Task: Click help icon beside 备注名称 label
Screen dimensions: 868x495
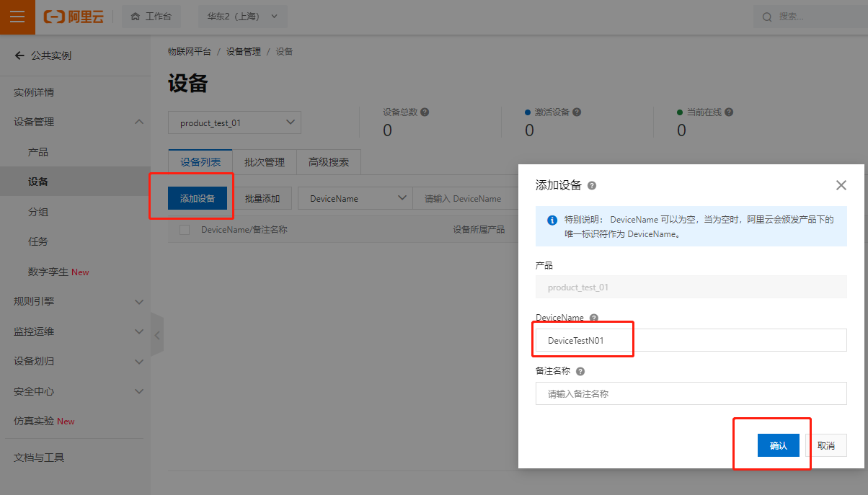Action: coord(580,371)
